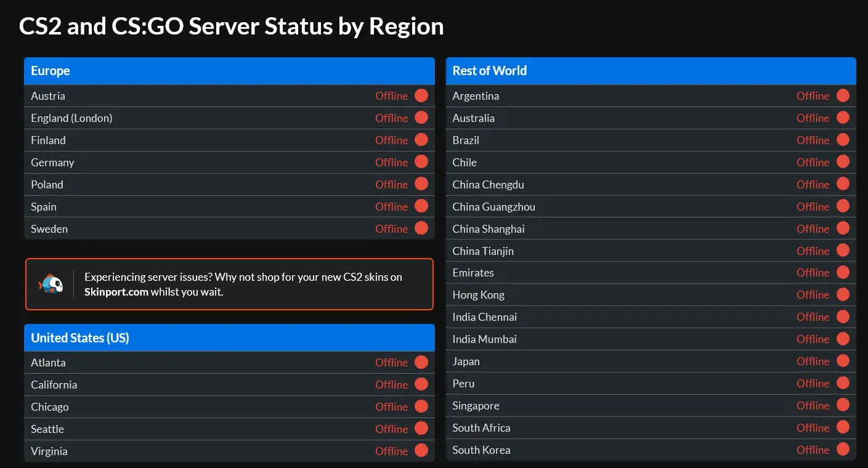Click the page title heading text
868x468 pixels.
tap(231, 26)
